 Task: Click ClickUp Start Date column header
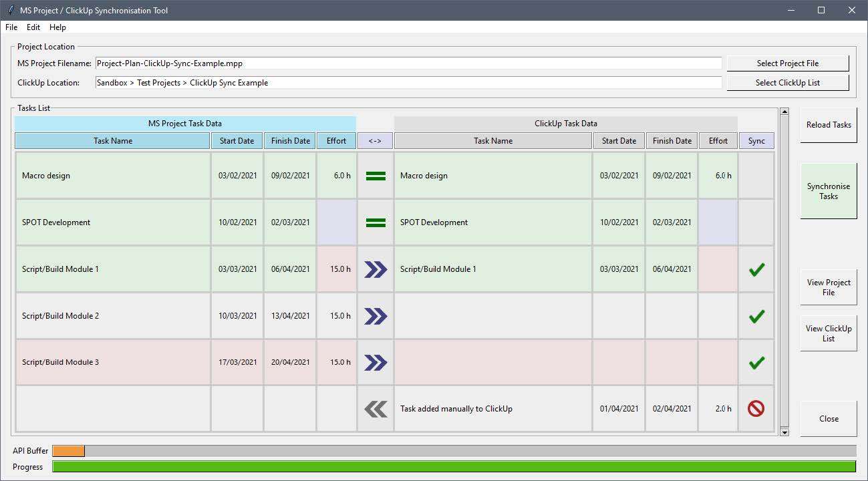(619, 141)
